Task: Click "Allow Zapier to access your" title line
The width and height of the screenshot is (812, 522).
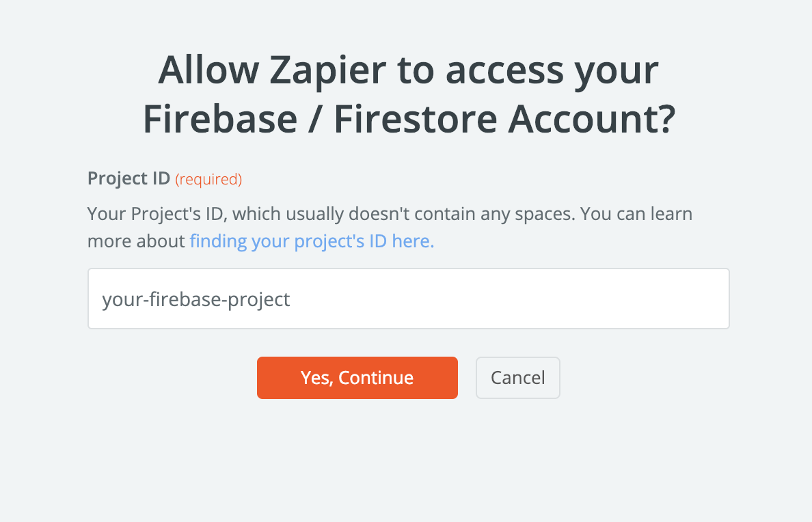Action: point(408,70)
